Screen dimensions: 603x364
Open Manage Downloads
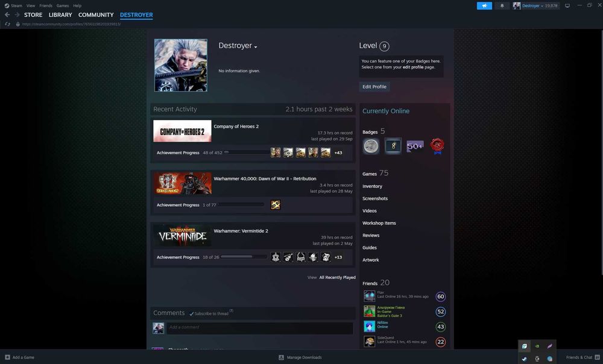pos(300,357)
